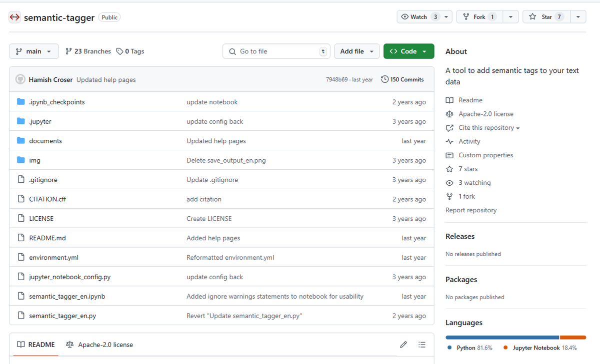Open the documents folder icon

21,141
